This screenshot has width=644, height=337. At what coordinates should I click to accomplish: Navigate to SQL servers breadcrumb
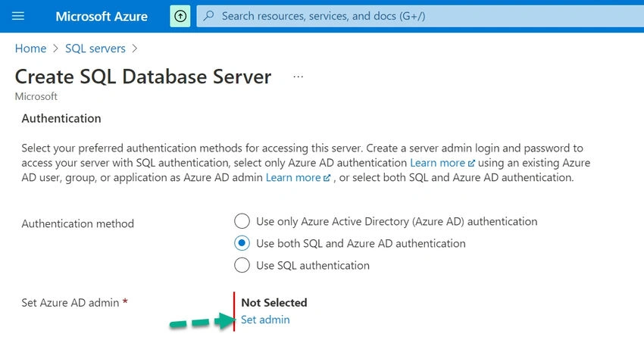(x=95, y=48)
